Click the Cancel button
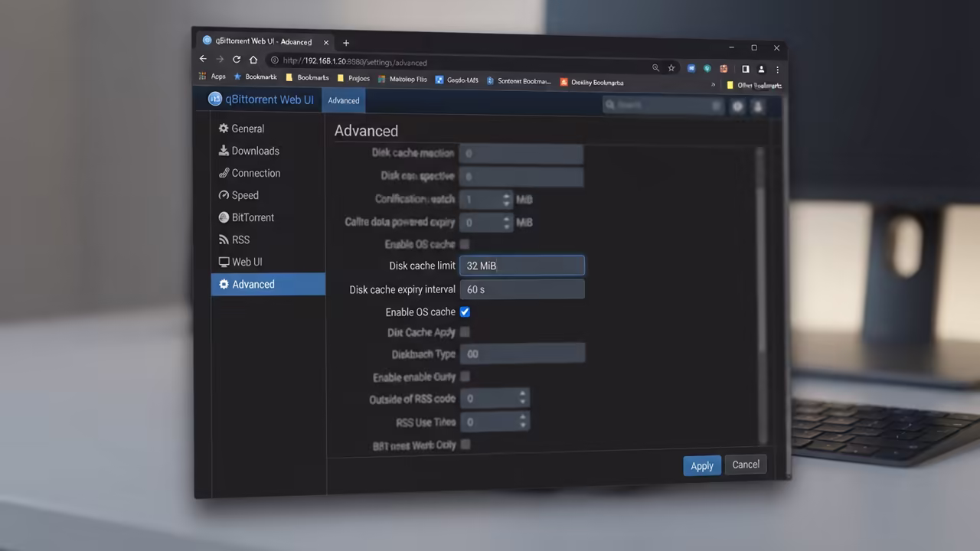Screen dimensions: 980x551 tap(746, 465)
